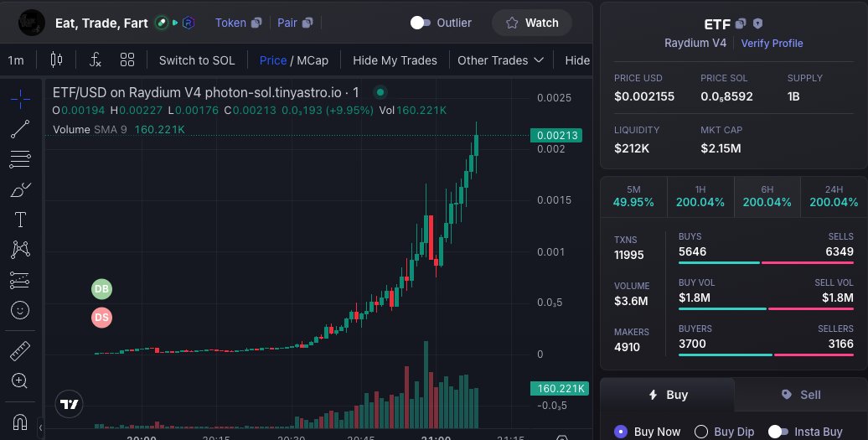Open the Other Trades dropdown

[x=500, y=60]
